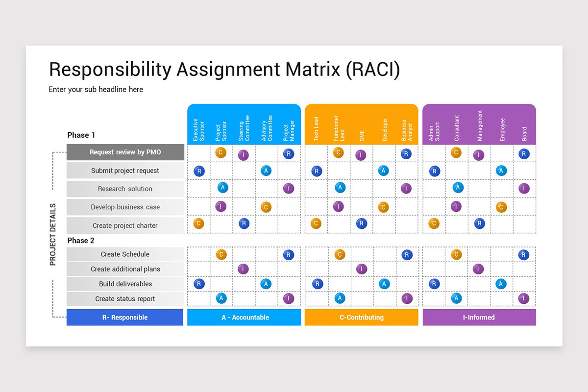Click the Phase 2 section heading
This screenshot has height=392, width=588.
[x=81, y=241]
